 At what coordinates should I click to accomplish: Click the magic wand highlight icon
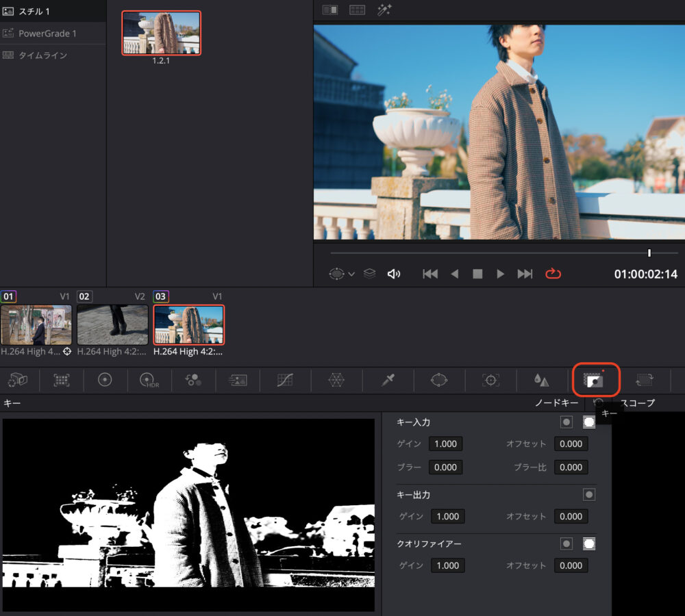tap(384, 10)
